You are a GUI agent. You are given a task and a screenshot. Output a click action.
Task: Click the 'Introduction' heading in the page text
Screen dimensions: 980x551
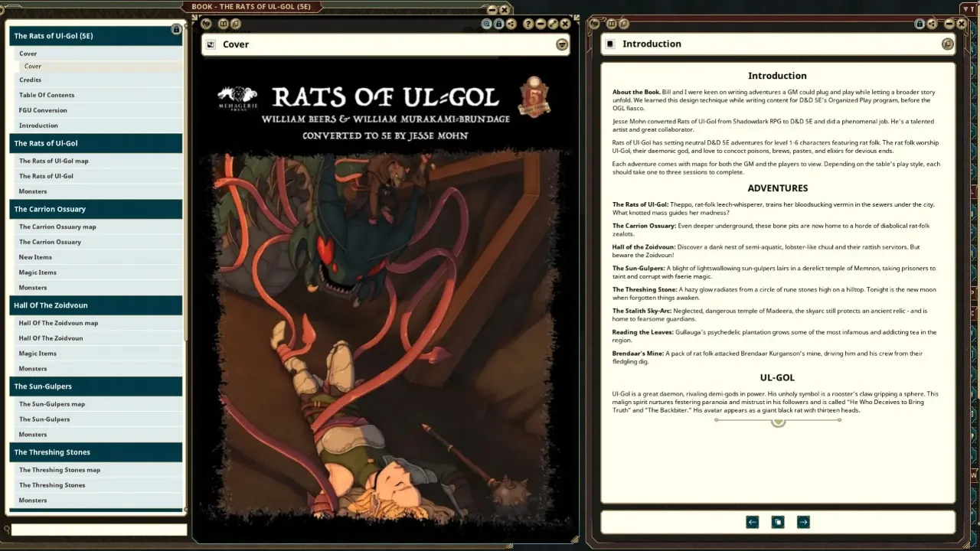tap(777, 76)
